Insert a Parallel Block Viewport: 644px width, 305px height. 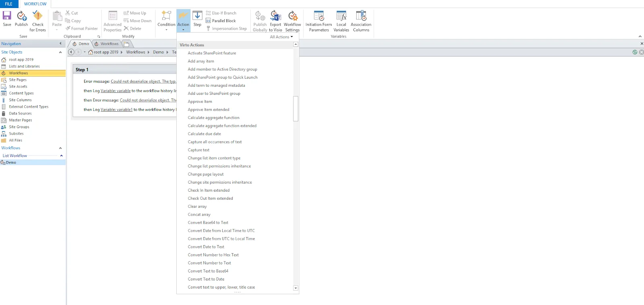pyautogui.click(x=221, y=21)
